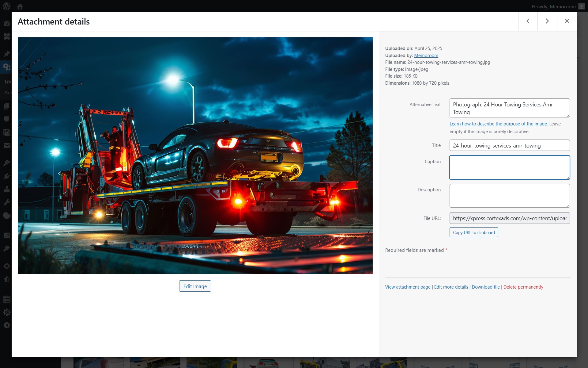Open the Appearance brush icon in sidebar
The height and width of the screenshot is (368, 588).
(7, 163)
